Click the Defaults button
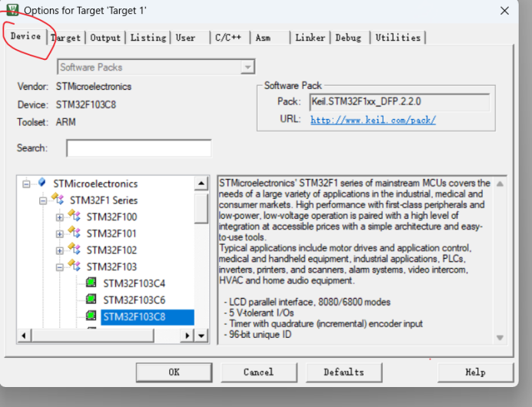 pyautogui.click(x=344, y=372)
